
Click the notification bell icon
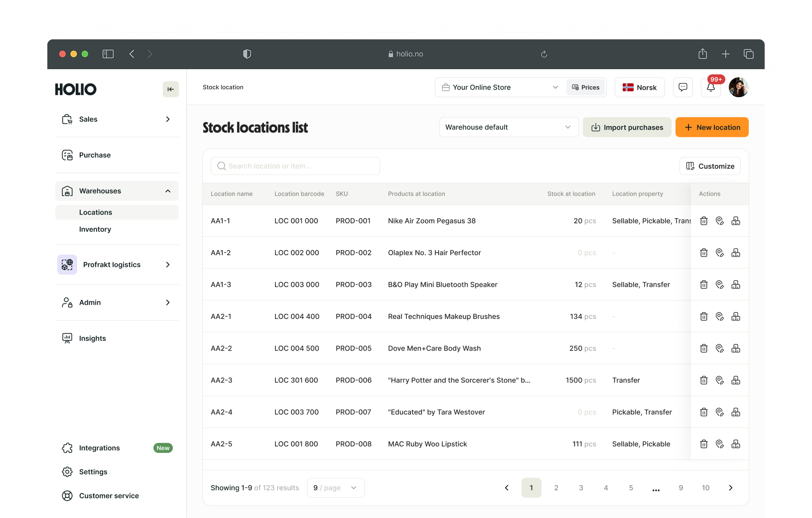point(711,88)
